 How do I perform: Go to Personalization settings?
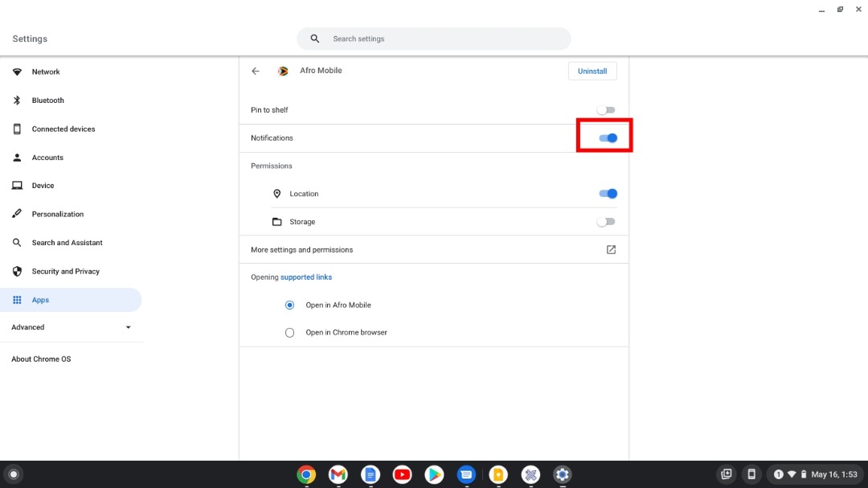point(71,215)
